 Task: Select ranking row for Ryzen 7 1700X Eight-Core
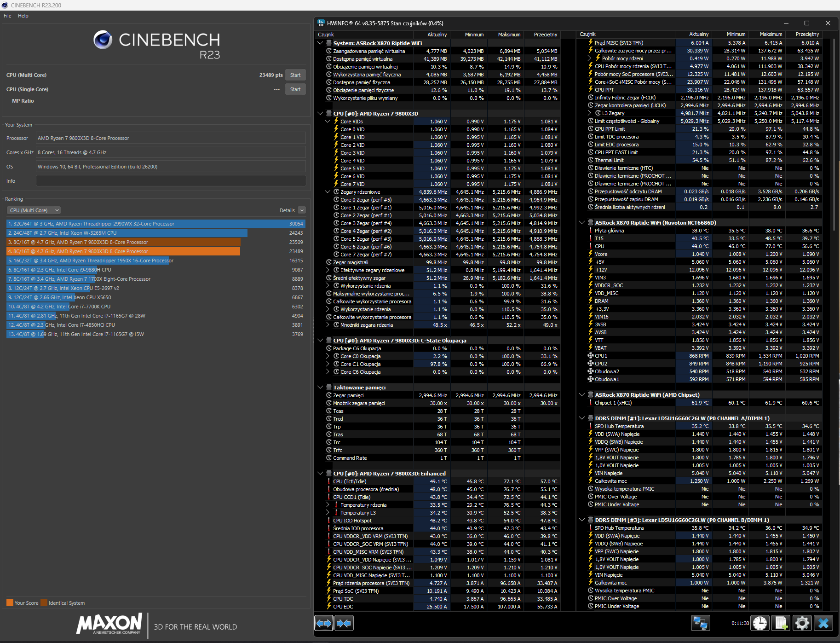155,279
